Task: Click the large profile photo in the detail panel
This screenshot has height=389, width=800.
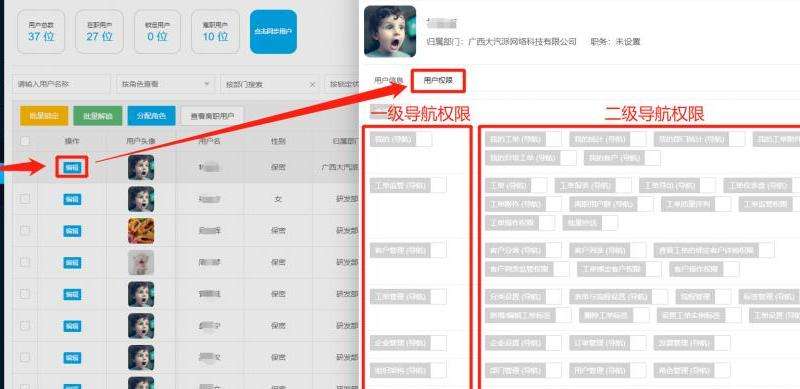Action: point(390,31)
